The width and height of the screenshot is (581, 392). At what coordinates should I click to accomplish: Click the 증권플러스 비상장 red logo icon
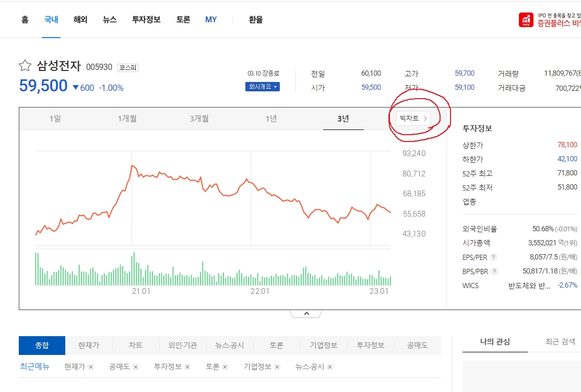click(x=526, y=20)
